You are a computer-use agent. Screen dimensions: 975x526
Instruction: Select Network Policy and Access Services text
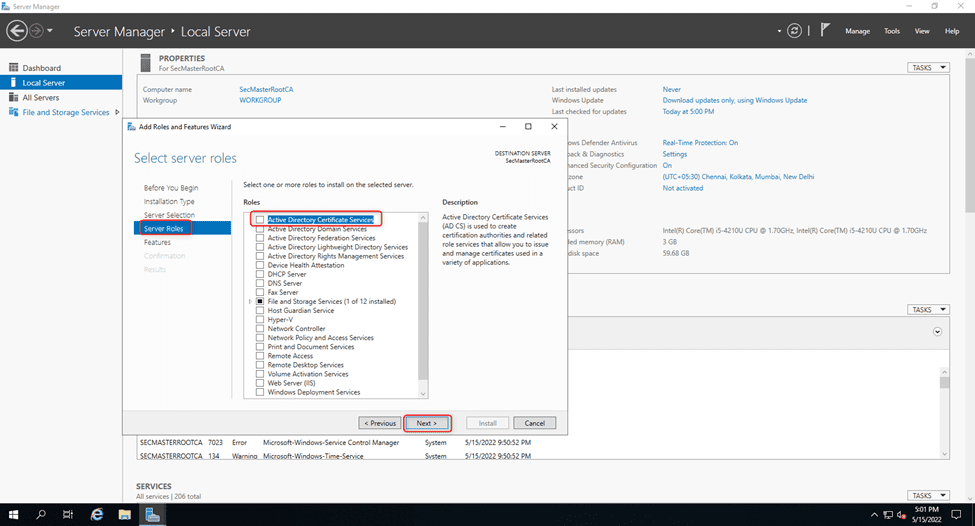[320, 338]
